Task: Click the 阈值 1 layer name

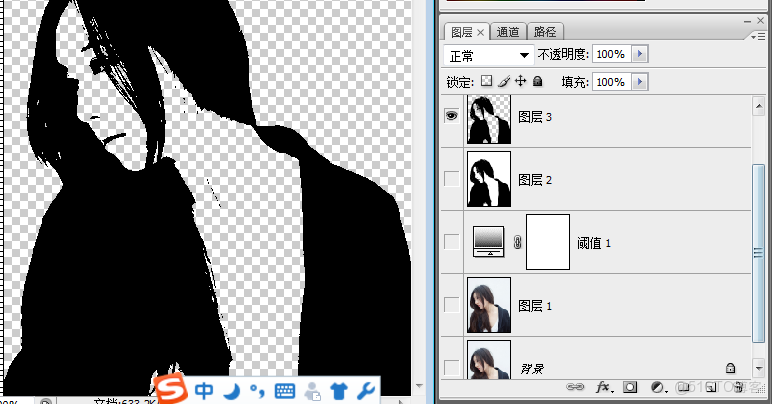Action: [593, 243]
